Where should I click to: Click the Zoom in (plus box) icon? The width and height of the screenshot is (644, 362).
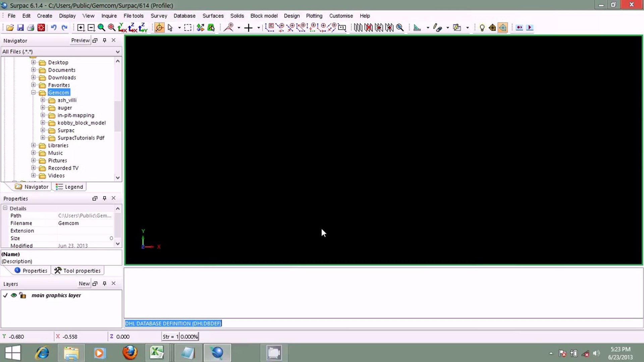click(81, 28)
